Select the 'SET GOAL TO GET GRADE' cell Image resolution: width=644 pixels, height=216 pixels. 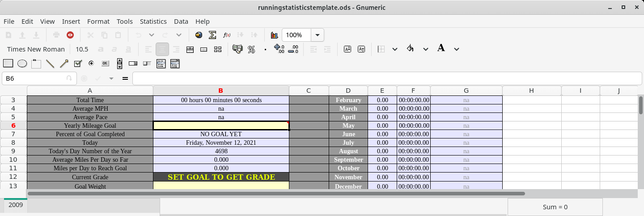[221, 177]
